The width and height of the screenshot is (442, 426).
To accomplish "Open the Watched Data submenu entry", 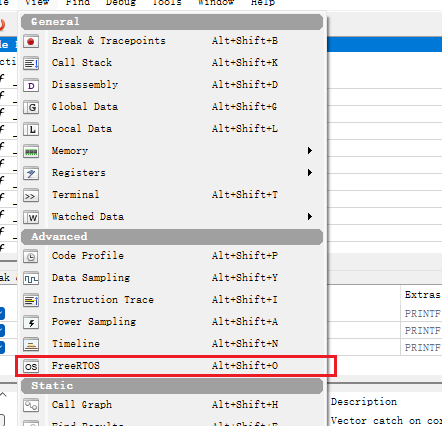I will click(172, 217).
